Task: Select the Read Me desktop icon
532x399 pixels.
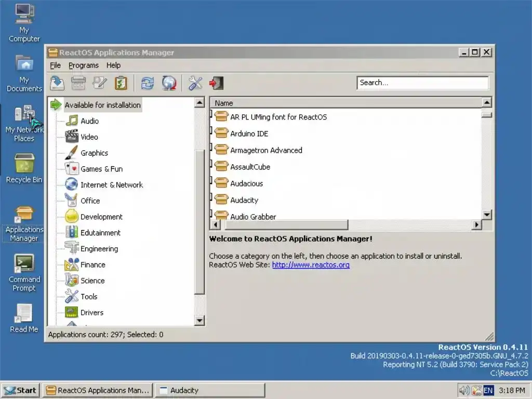Action: [24, 318]
